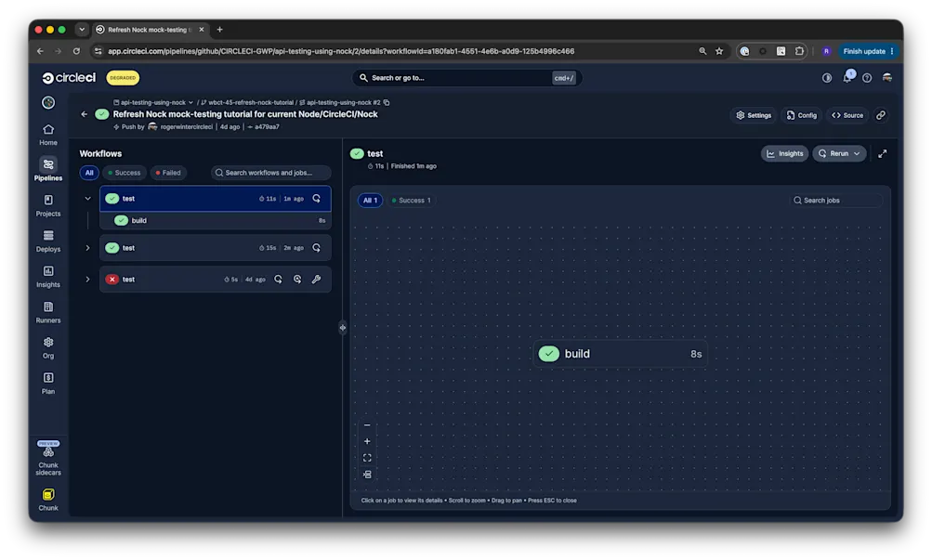
Task: Open api-testing-using-nock project dropdown
Action: pyautogui.click(x=153, y=102)
